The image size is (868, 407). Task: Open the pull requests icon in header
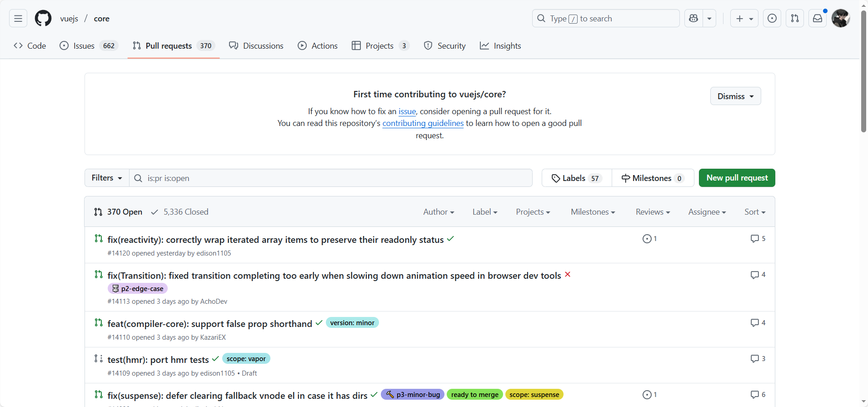795,19
